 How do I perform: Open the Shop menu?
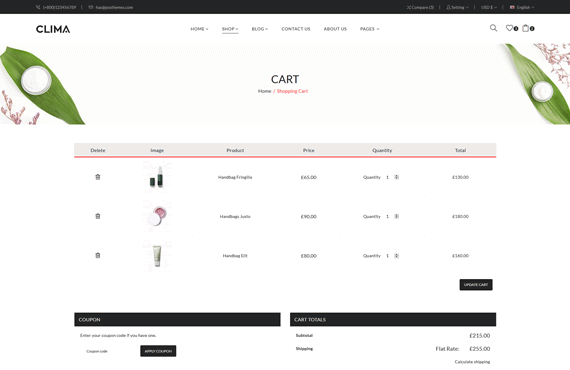tap(230, 29)
